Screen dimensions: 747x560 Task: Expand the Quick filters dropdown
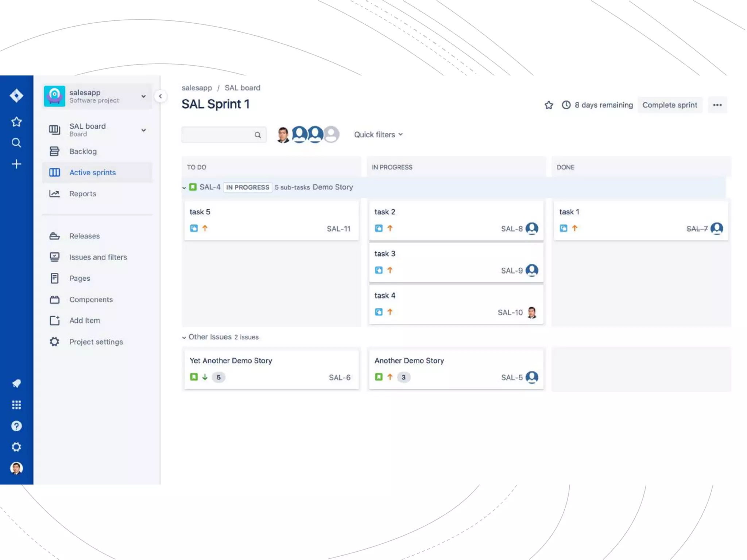pyautogui.click(x=378, y=135)
